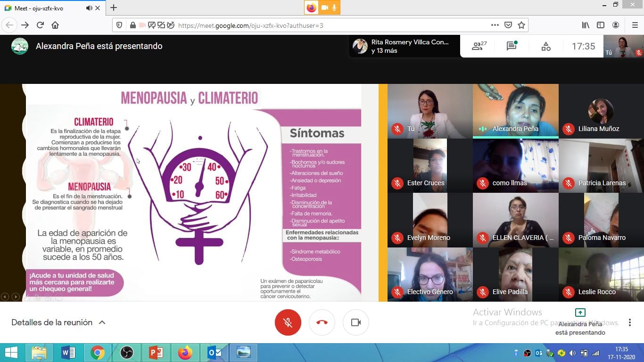The width and height of the screenshot is (644, 362).
Task: Bookmark this page with star icon
Action: (x=521, y=25)
